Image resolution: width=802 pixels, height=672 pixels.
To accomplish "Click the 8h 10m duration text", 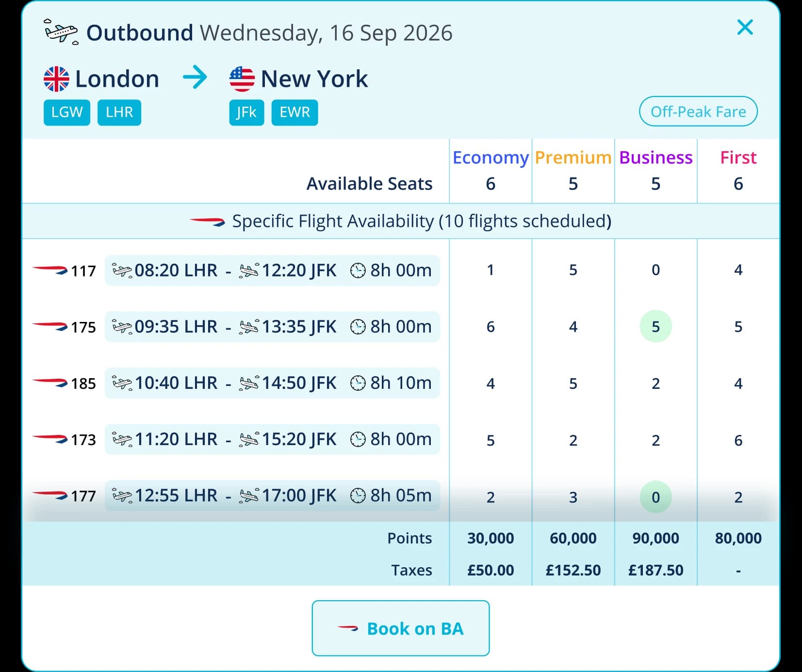I will click(x=401, y=383).
